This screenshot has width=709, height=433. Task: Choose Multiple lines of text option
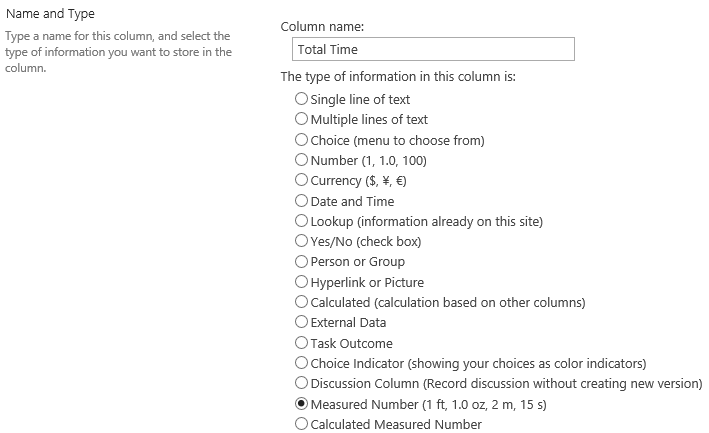[301, 119]
